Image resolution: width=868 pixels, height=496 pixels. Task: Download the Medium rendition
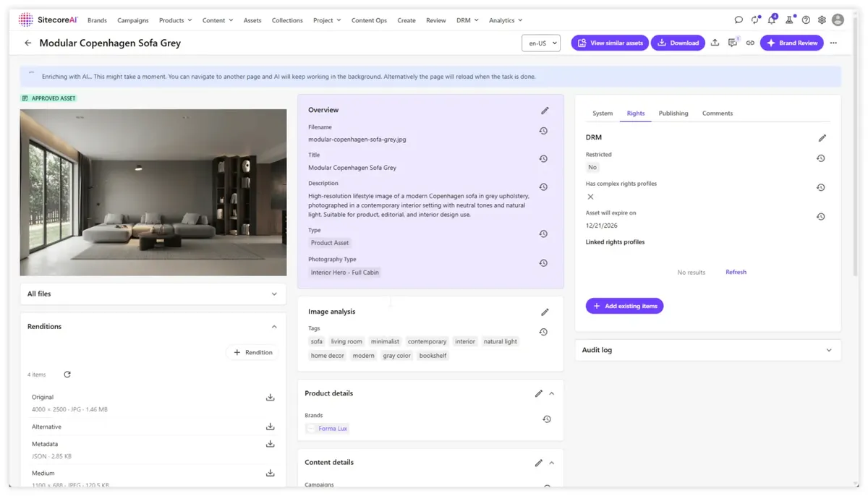[x=270, y=474]
